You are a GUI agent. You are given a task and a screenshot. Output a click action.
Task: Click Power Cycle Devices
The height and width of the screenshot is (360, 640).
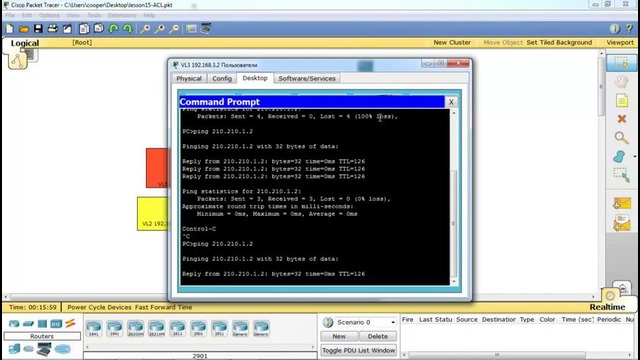tap(99, 307)
